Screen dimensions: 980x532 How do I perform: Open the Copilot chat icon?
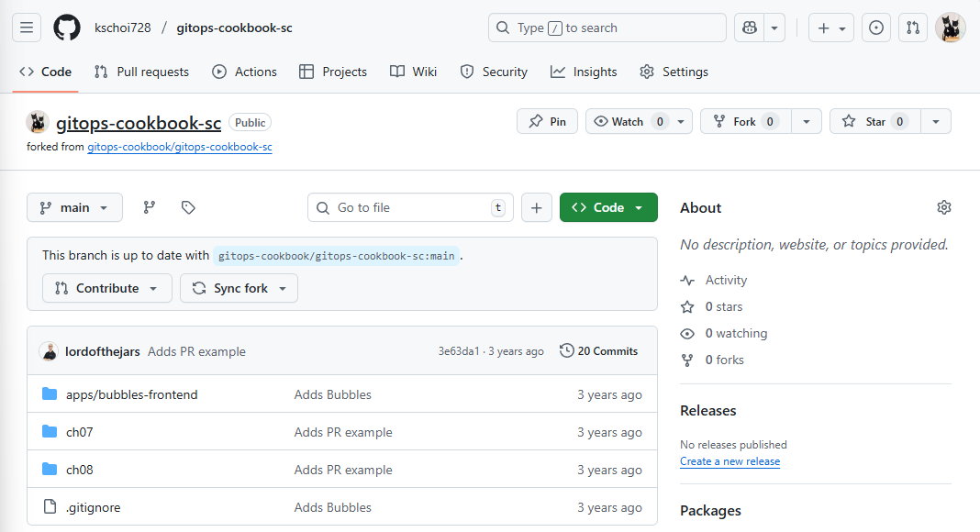749,28
